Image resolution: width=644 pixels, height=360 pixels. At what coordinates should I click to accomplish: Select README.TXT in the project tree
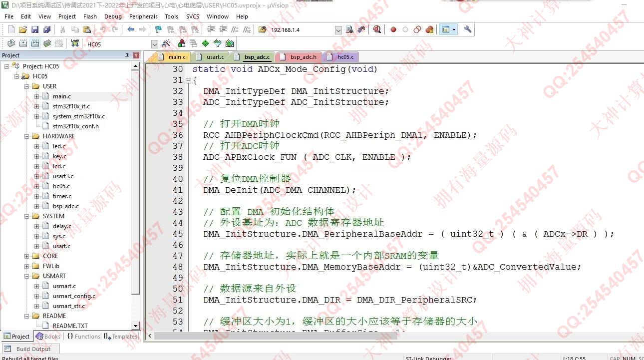click(70, 326)
